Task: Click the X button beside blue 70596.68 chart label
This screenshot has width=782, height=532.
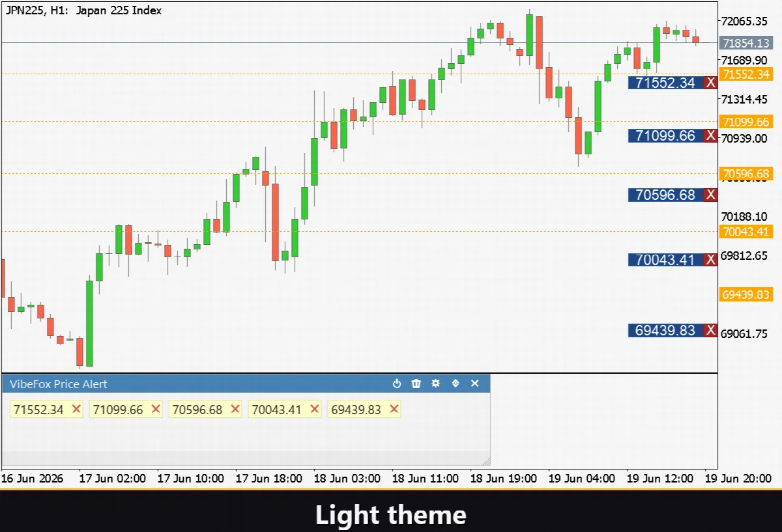Action: coord(711,195)
